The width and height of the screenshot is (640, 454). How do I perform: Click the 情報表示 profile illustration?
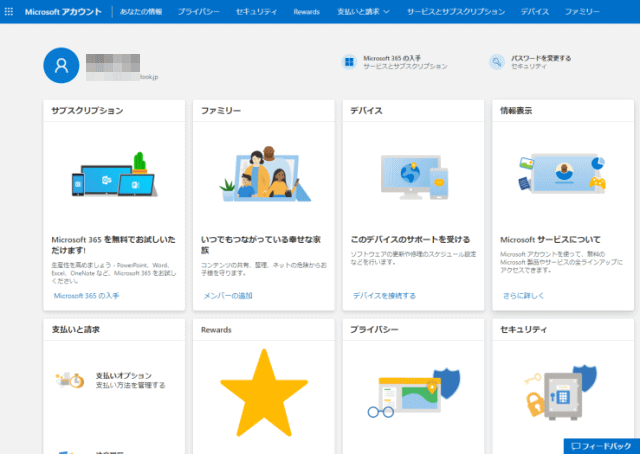[562, 174]
